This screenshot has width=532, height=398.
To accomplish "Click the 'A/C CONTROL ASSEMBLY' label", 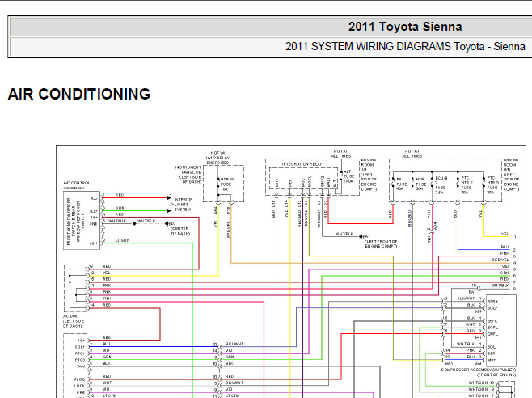I will [77, 185].
